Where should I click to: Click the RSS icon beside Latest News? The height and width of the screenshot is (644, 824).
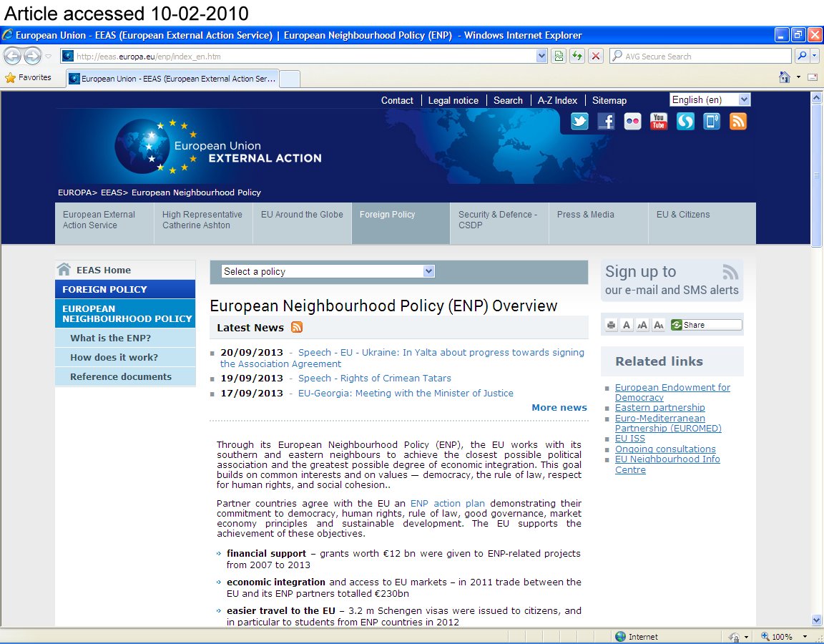pyautogui.click(x=297, y=328)
